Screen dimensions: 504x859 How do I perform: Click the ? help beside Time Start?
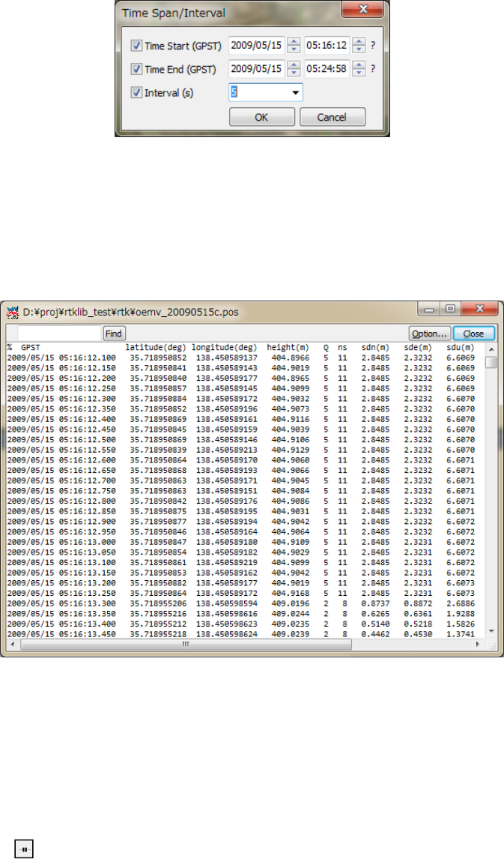[373, 46]
